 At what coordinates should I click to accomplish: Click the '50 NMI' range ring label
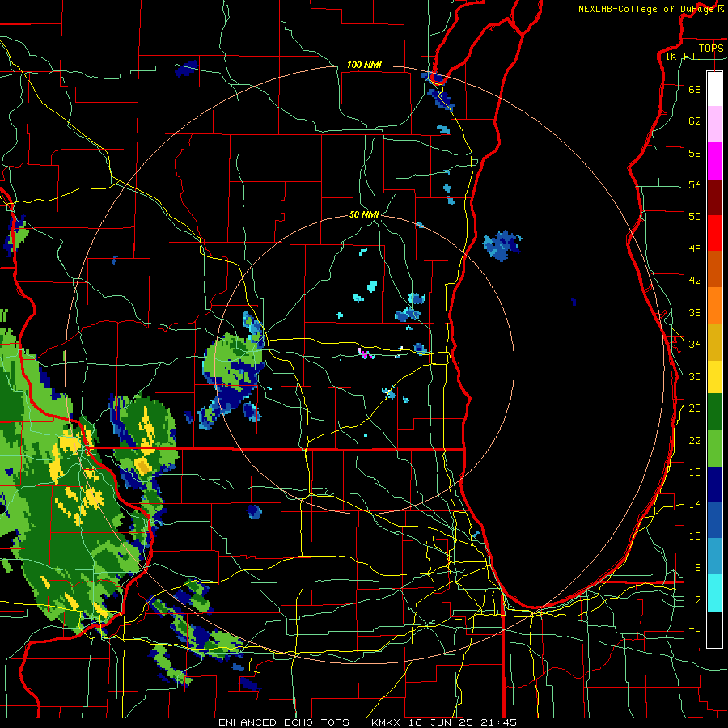pos(364,214)
